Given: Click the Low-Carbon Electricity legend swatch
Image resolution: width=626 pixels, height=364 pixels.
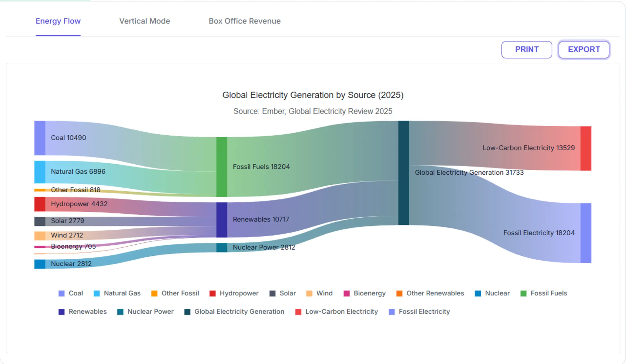Looking at the screenshot, I should (298, 312).
